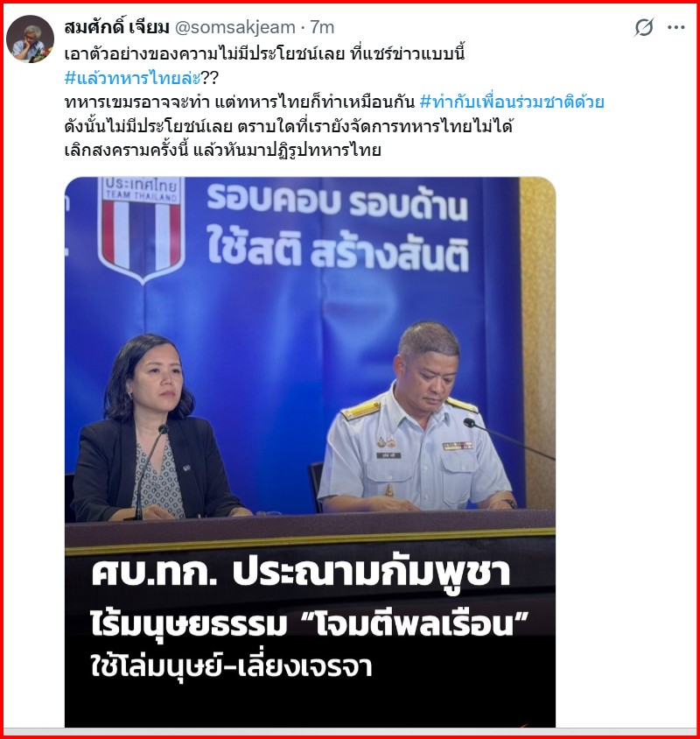Open the @somsakjeam handle link
The width and height of the screenshot is (700, 739).
(x=234, y=27)
